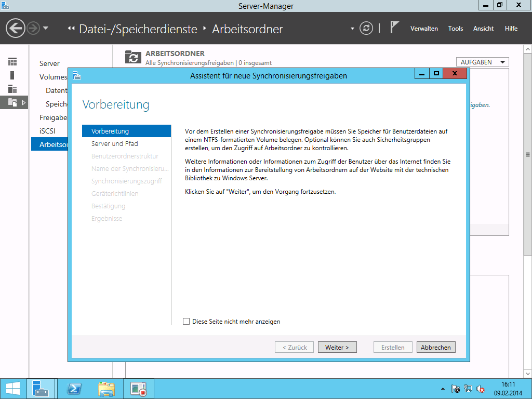This screenshot has width=532, height=399.
Task: Open the muted volume tray icon
Action: 481,389
